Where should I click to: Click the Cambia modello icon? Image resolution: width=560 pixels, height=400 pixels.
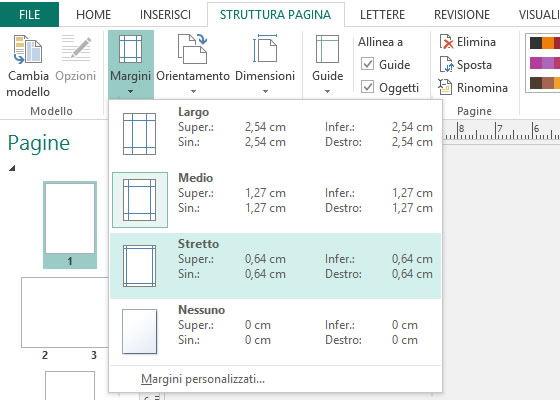point(28,50)
